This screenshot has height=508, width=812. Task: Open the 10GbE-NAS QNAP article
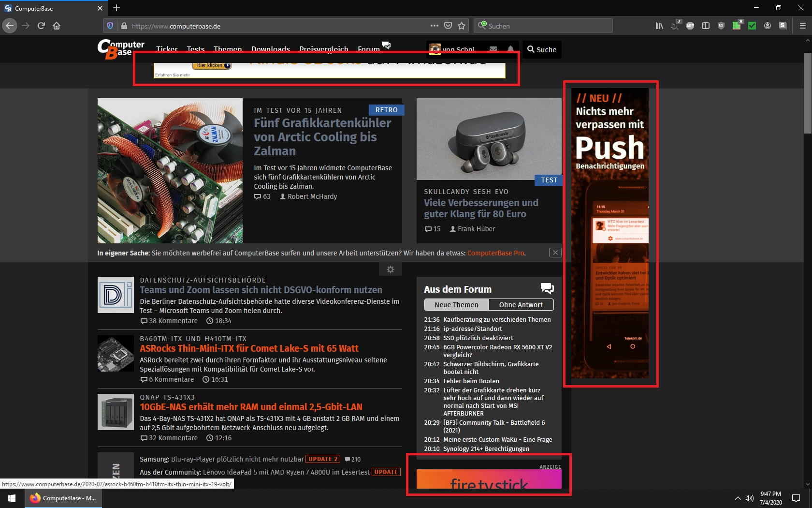tap(251, 407)
